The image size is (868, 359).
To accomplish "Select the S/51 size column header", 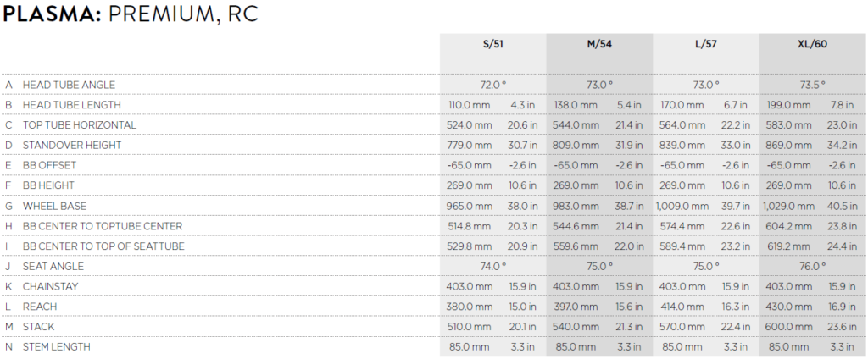I will pos(492,44).
